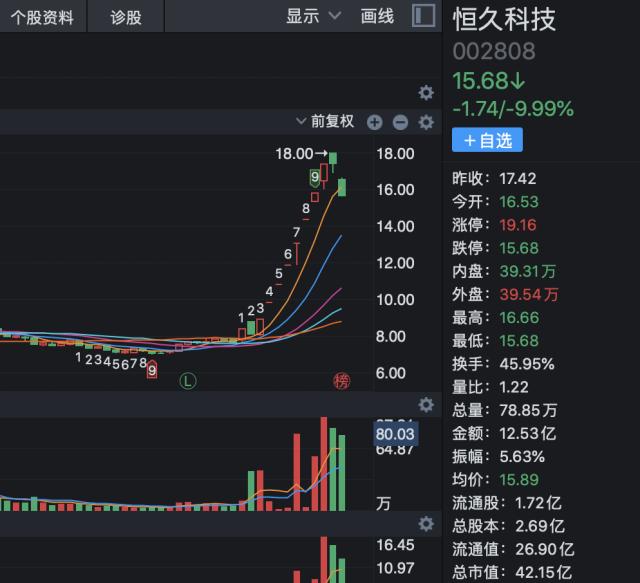This screenshot has width=640, height=583.
Task: Expand the 显示 dropdown menu
Action: pos(313,16)
